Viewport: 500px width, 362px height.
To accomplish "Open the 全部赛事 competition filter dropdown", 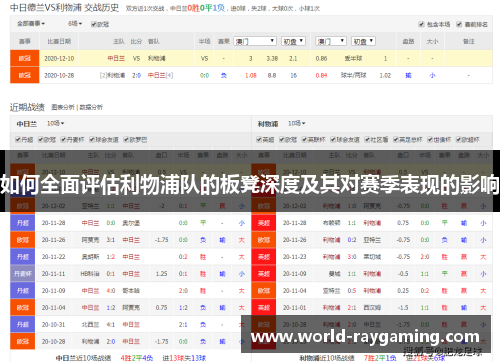I will coord(31,24).
